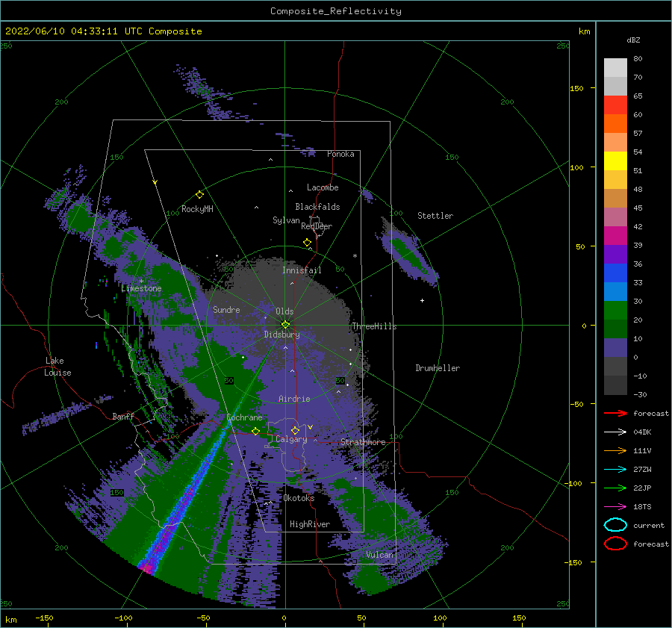Click the yellow diamond marker below RedDeer

click(308, 243)
